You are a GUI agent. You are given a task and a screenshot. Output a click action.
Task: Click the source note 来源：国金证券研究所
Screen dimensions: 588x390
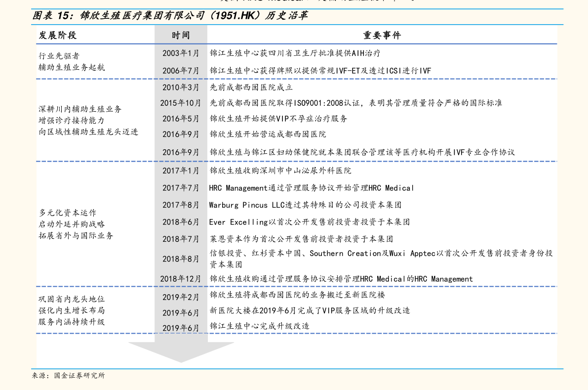[x=68, y=375]
